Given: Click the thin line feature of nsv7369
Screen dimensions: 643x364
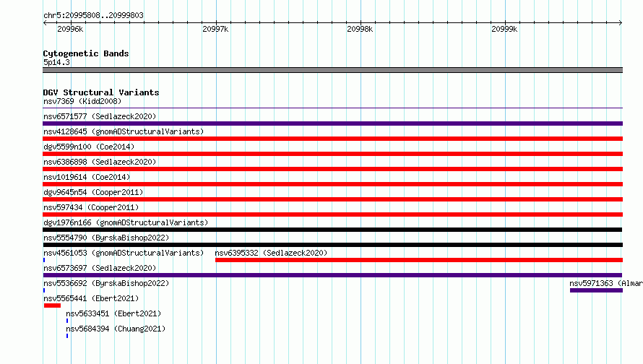Looking at the screenshot, I should pyautogui.click(x=332, y=108).
